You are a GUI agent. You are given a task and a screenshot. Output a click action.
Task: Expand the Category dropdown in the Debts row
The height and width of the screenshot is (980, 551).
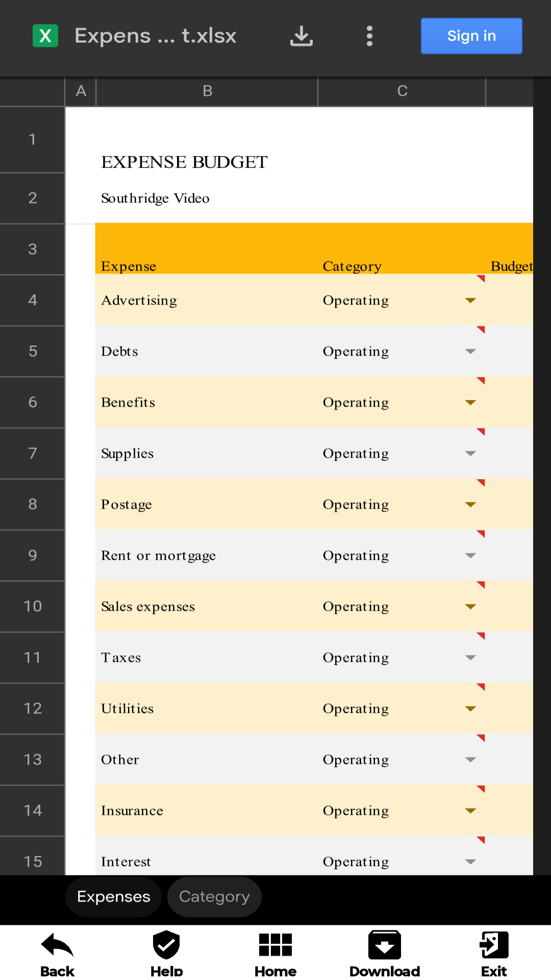[x=470, y=351]
